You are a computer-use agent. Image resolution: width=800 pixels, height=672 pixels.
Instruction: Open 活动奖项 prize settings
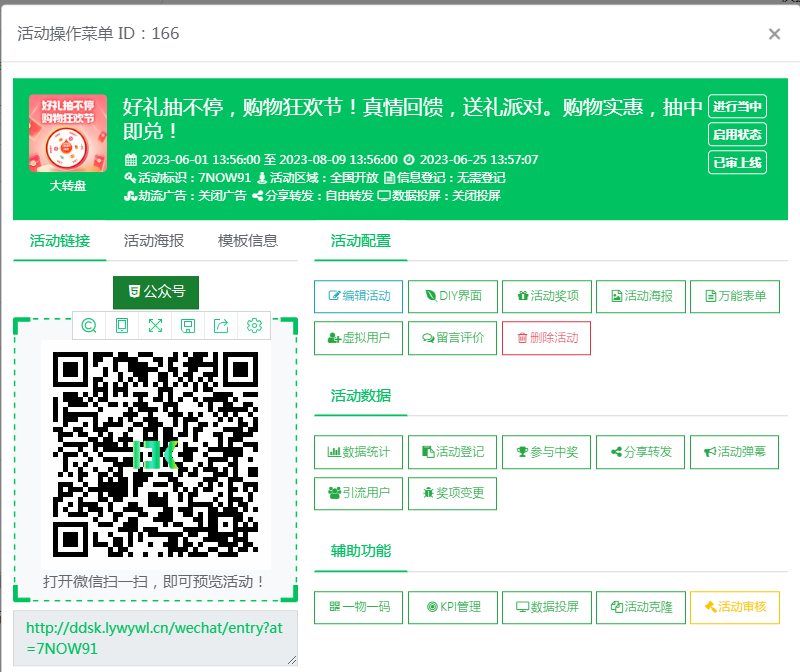pos(547,296)
